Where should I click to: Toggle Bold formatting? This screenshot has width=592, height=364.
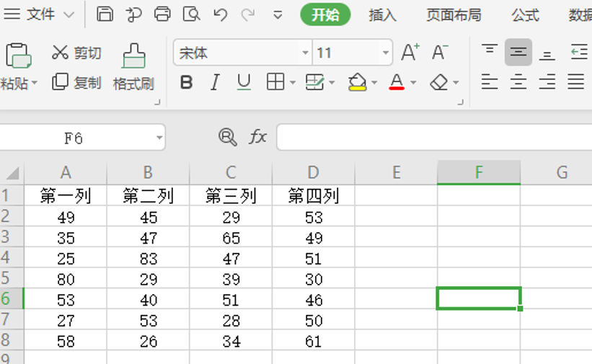click(187, 82)
